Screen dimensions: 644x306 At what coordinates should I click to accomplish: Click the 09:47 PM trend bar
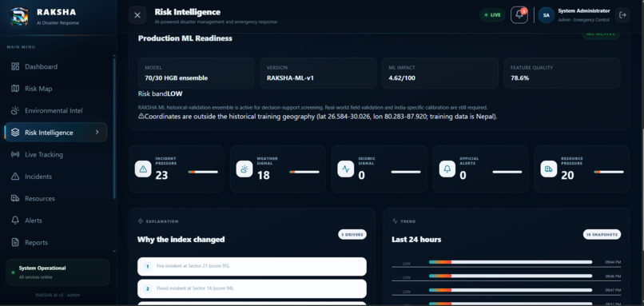coord(511,290)
